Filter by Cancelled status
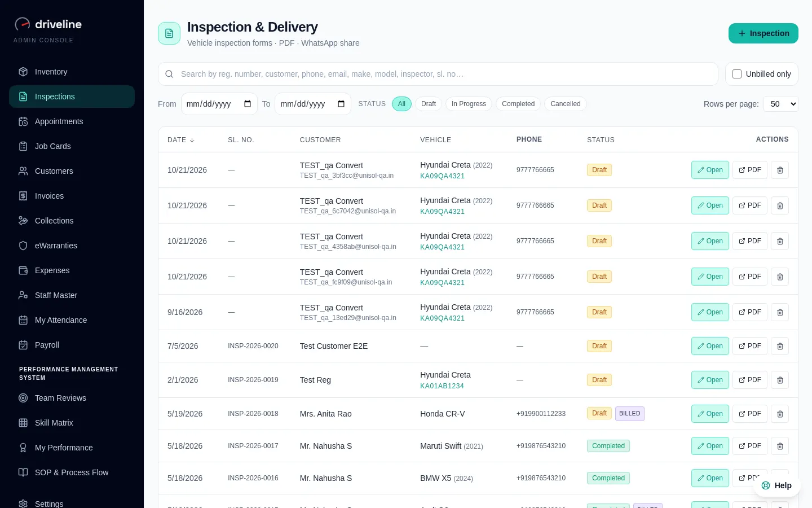The width and height of the screenshot is (812, 508). (566, 104)
